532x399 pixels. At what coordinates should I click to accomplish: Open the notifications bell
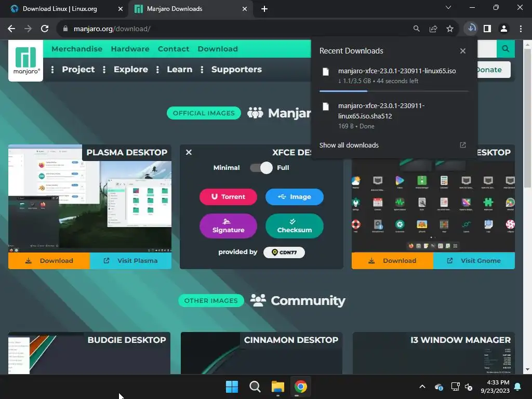coord(518,387)
